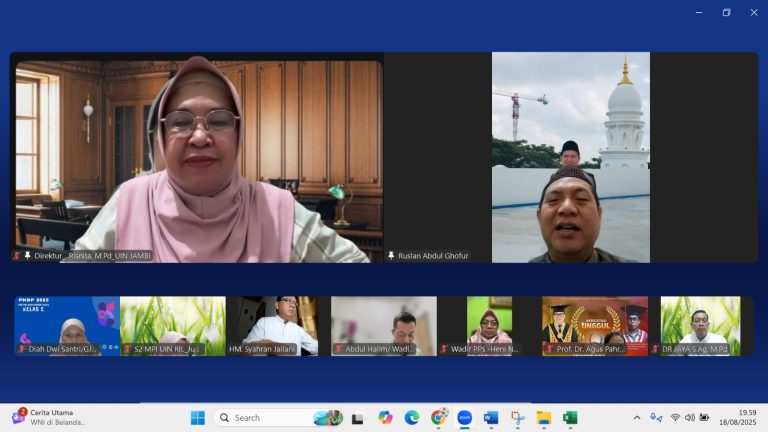Open Microsoft Excel from the taskbar
Viewport: 768px width, 432px height.
(570, 418)
